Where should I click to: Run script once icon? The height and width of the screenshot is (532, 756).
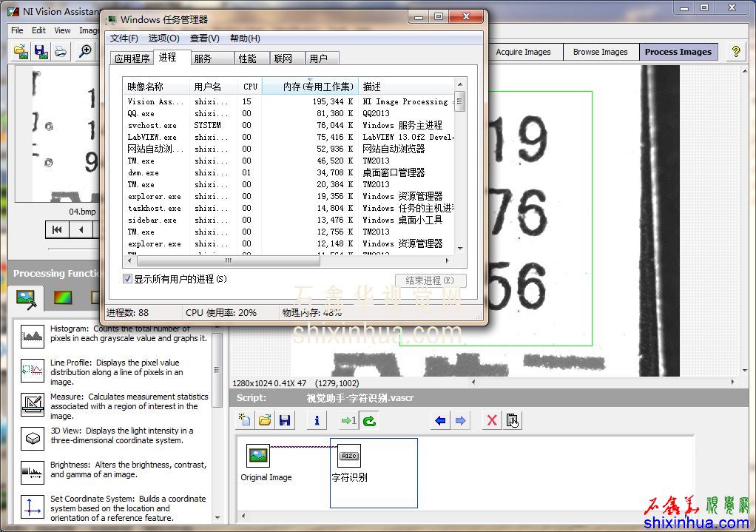click(x=348, y=420)
